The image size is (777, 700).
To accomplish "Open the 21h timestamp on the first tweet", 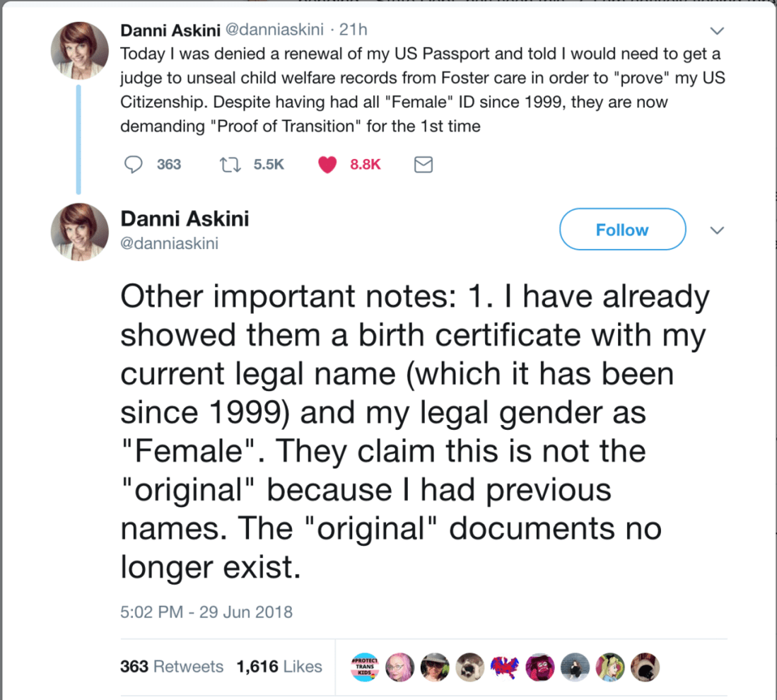I will [353, 30].
